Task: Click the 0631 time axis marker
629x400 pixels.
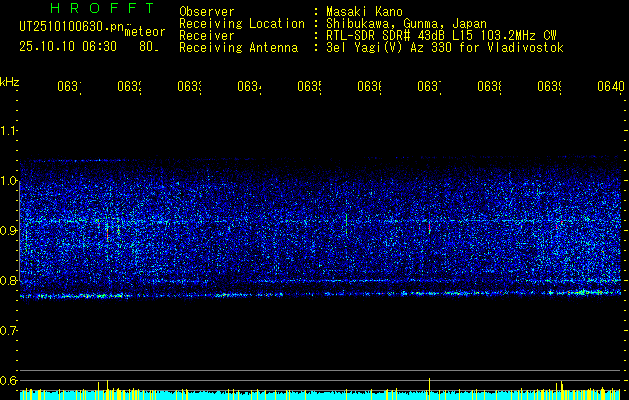Action: click(69, 87)
